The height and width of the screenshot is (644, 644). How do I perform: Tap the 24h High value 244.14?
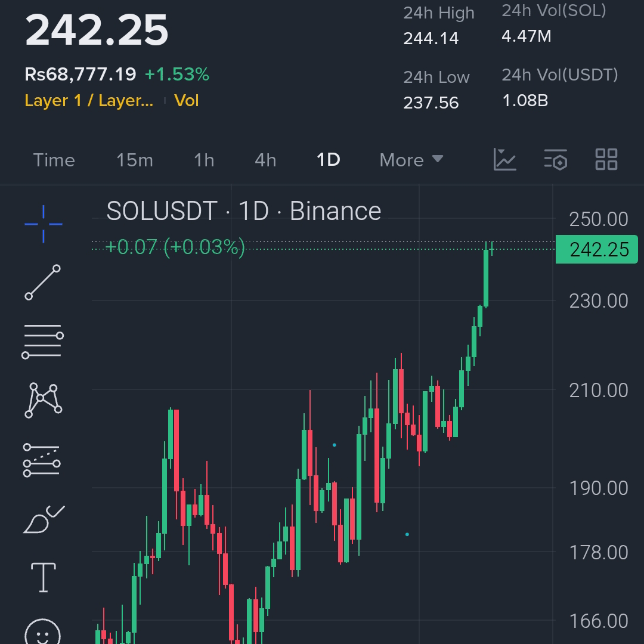(431, 39)
